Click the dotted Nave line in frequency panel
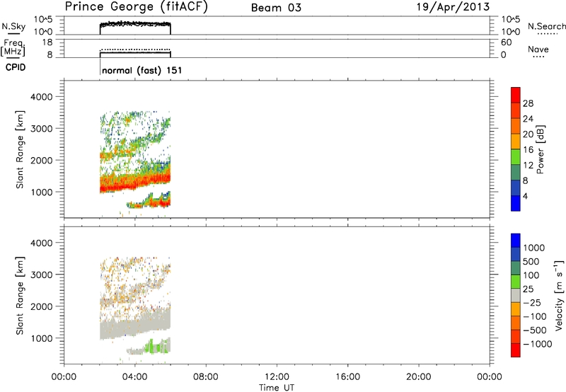This screenshot has width=566, height=392. pos(135,49)
